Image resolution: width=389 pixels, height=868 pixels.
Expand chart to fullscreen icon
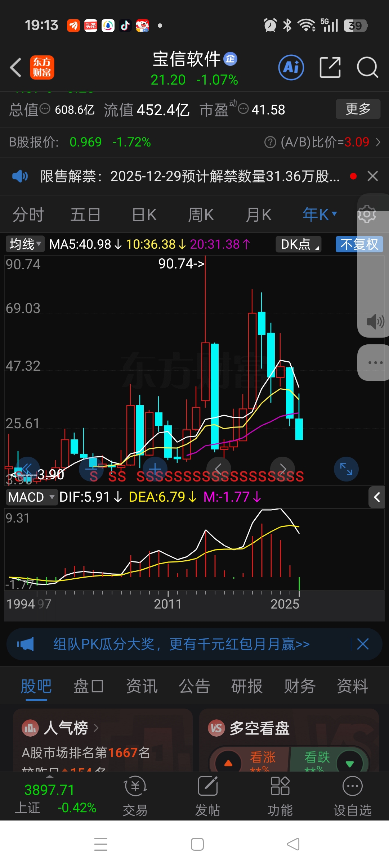346,469
